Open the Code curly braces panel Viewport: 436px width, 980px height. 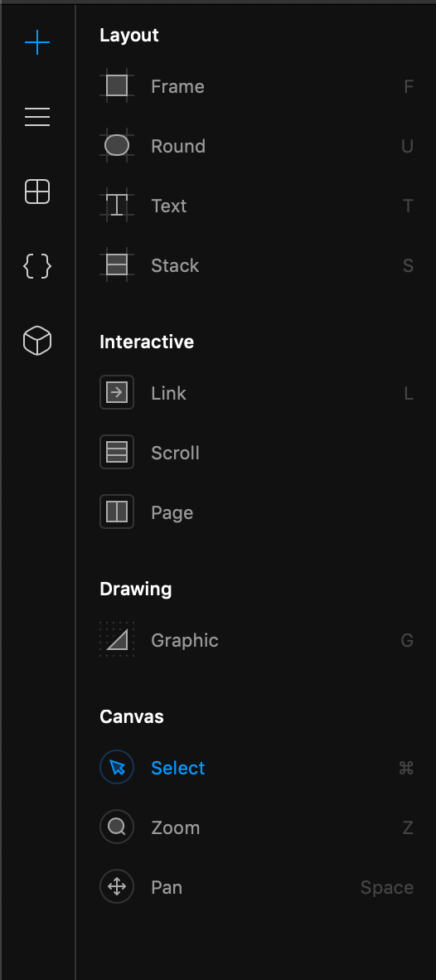tap(36, 266)
